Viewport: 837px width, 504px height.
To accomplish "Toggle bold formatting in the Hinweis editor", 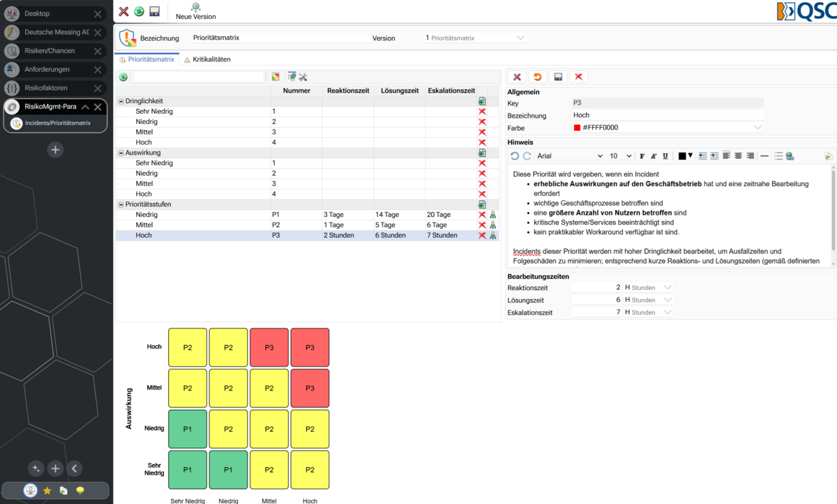I will (x=642, y=156).
